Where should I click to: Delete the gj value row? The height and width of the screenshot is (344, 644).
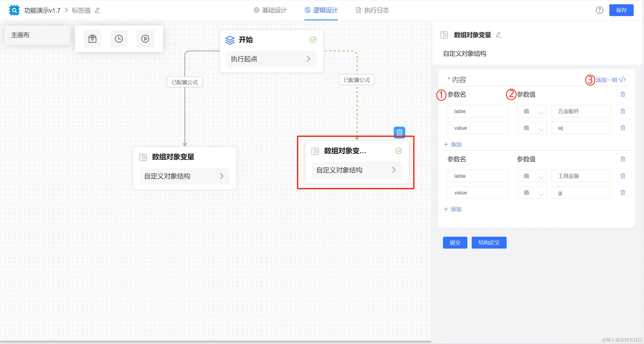pyautogui.click(x=623, y=192)
